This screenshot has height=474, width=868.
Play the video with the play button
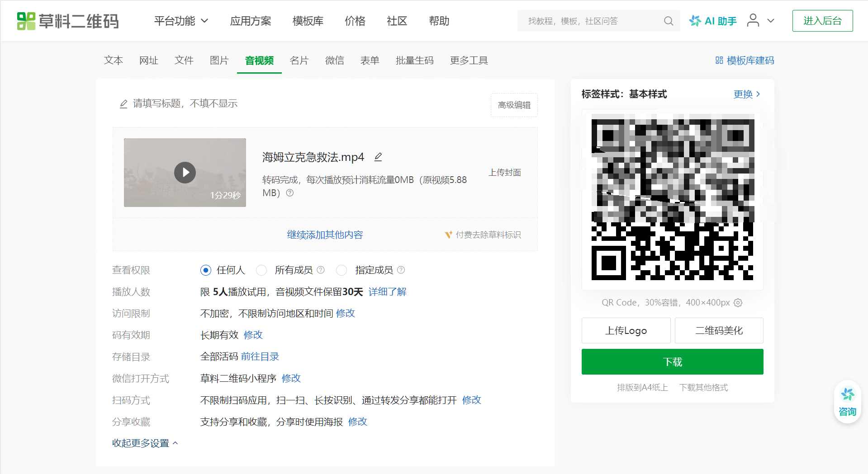(185, 173)
